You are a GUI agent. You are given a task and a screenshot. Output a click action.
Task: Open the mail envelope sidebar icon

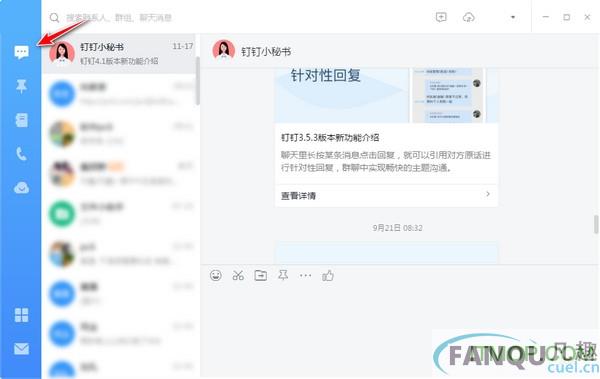click(x=21, y=349)
